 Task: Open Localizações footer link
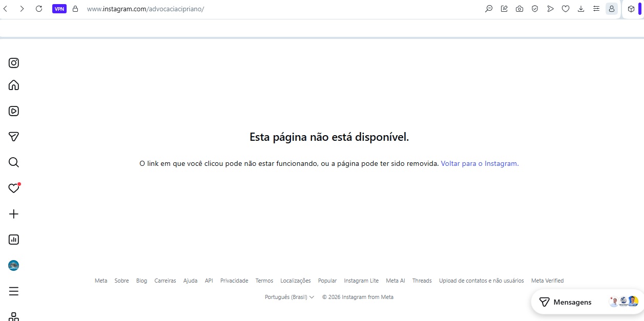pos(296,281)
